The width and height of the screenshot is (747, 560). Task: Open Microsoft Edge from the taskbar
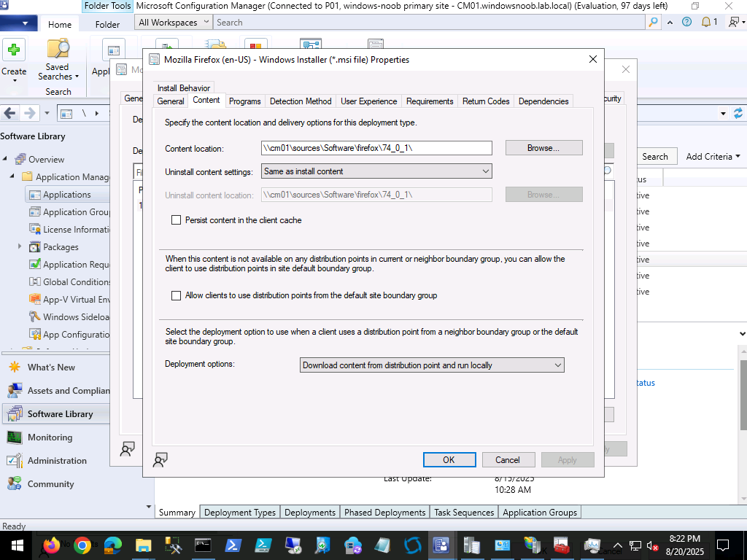[x=113, y=545]
